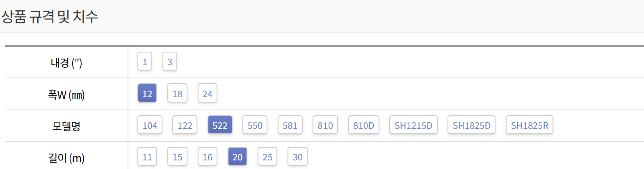Select inner diameter 1 inch option
This screenshot has width=644, height=169.
tap(145, 62)
